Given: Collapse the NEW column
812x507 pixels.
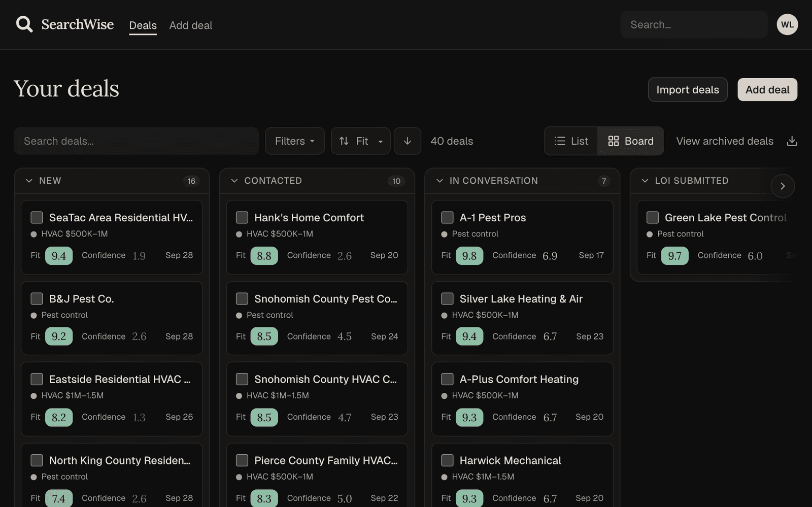Looking at the screenshot, I should pyautogui.click(x=29, y=181).
